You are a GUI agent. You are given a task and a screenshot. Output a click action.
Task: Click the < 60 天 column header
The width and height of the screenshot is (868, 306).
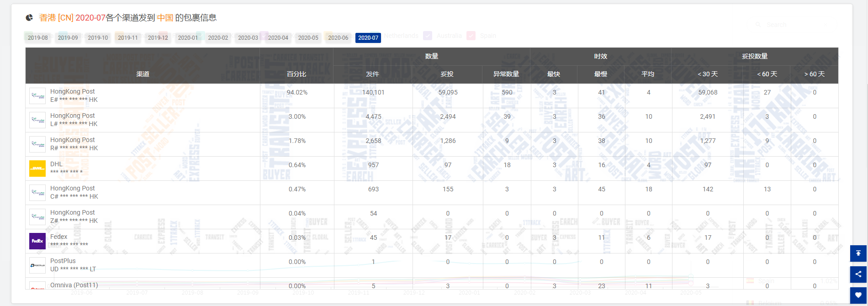[767, 74]
